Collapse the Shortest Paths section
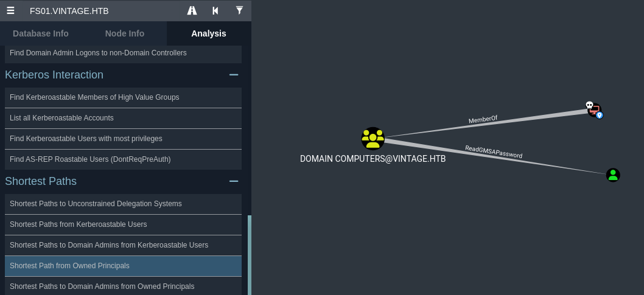The height and width of the screenshot is (295, 644). click(x=233, y=181)
